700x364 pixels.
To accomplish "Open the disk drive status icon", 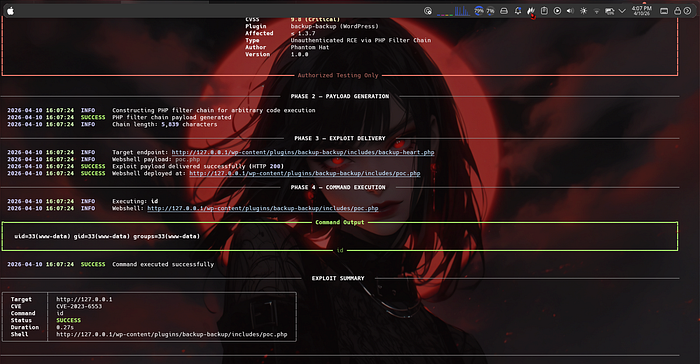I will coord(504,11).
